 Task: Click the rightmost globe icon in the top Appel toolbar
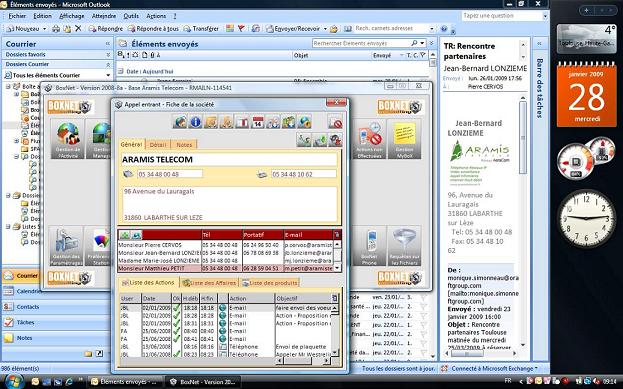tap(304, 122)
